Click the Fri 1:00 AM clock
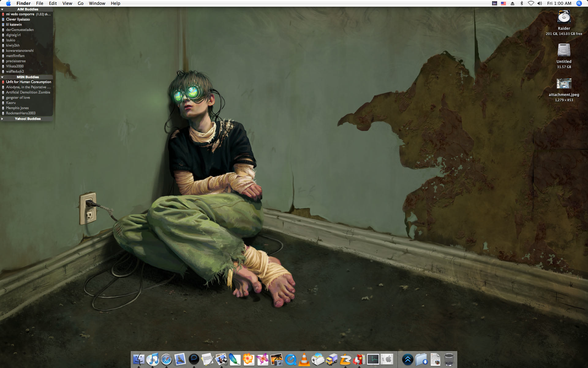Viewport: 588px width, 368px height. point(559,3)
